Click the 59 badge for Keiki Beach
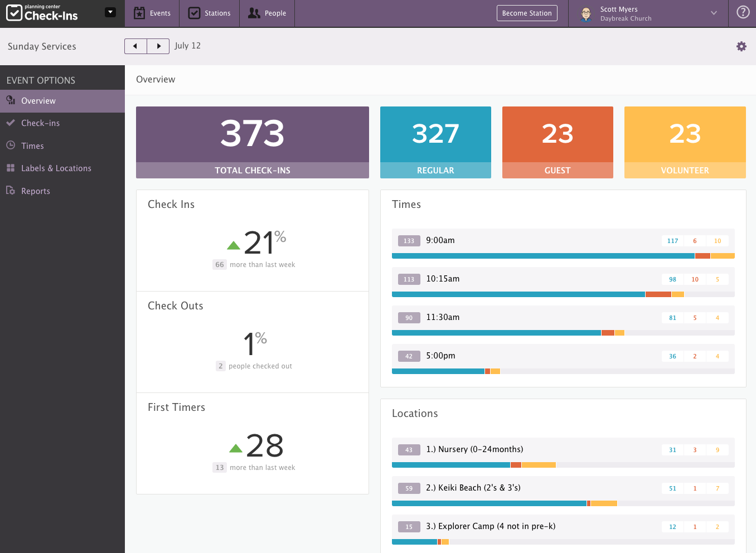 pos(409,488)
